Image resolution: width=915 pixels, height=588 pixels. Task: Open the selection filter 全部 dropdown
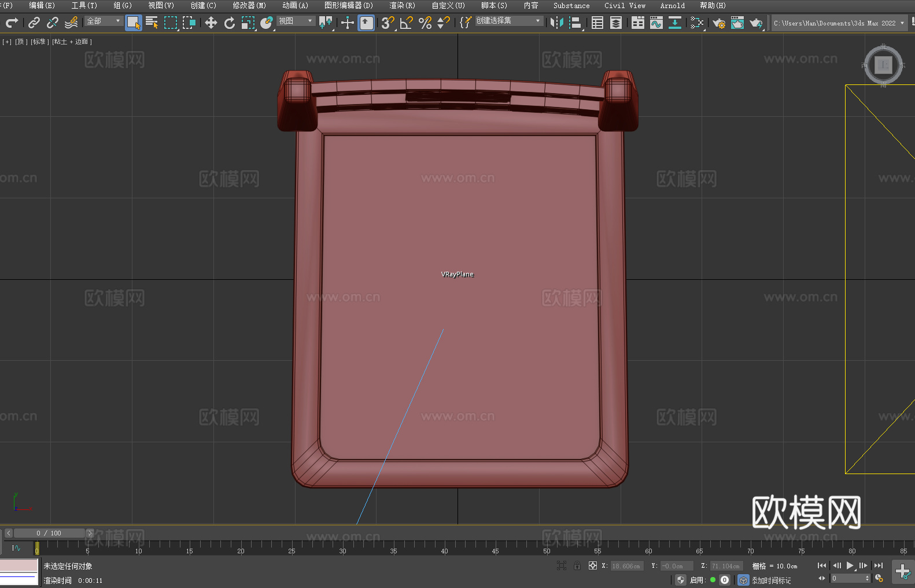104,21
